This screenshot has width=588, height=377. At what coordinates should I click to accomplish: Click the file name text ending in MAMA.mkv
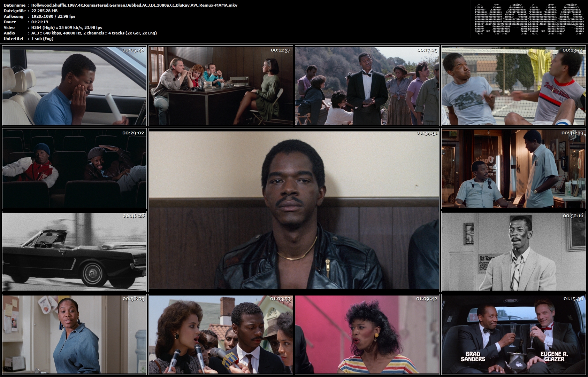coord(134,5)
